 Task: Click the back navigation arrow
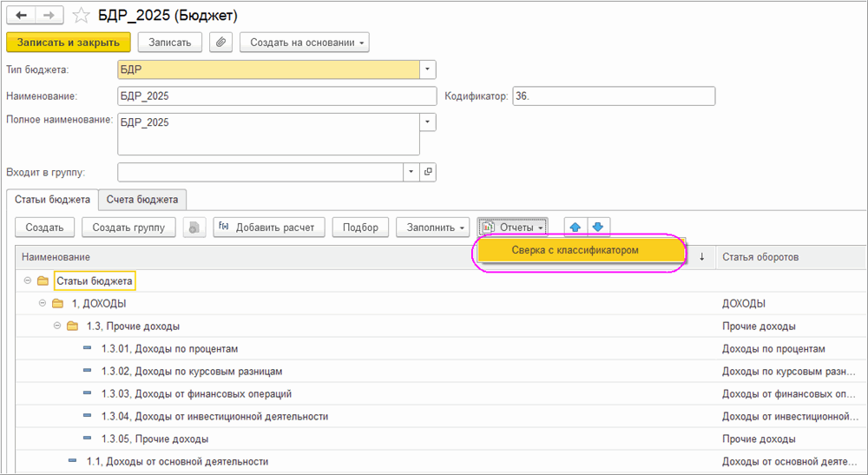click(x=22, y=16)
